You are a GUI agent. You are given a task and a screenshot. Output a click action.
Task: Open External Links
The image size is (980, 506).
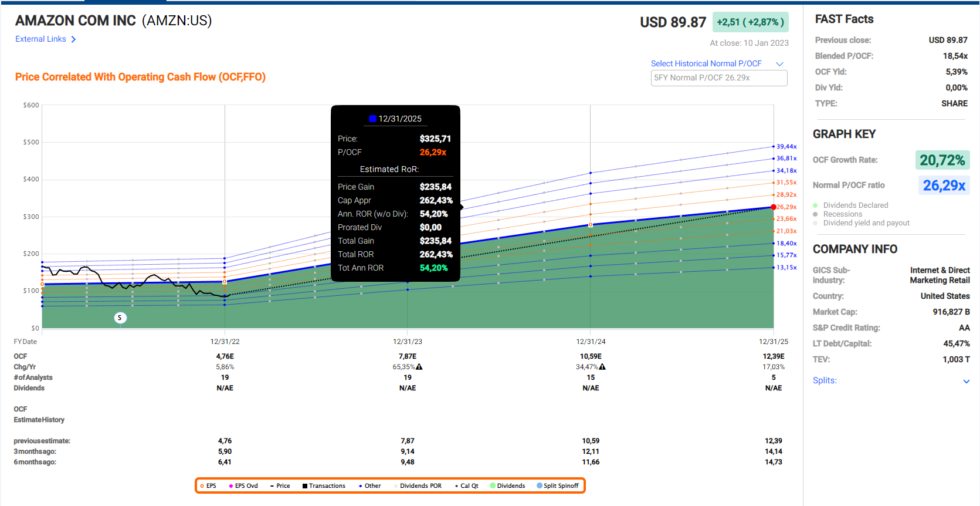[x=40, y=39]
